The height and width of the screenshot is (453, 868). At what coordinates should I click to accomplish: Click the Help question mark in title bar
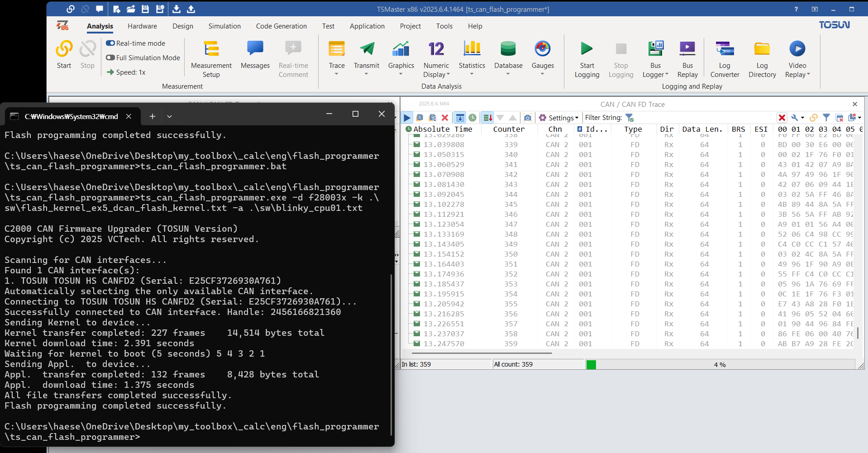coord(796,9)
